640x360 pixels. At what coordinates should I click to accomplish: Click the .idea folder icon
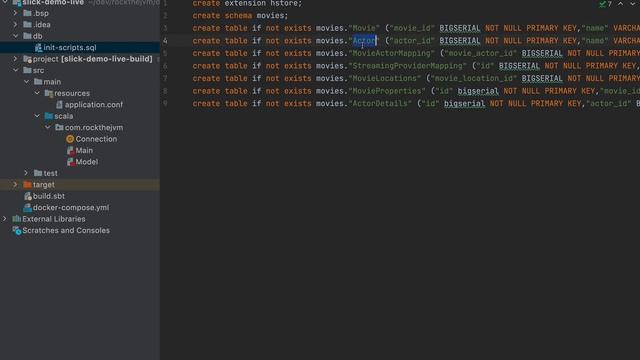[x=27, y=24]
